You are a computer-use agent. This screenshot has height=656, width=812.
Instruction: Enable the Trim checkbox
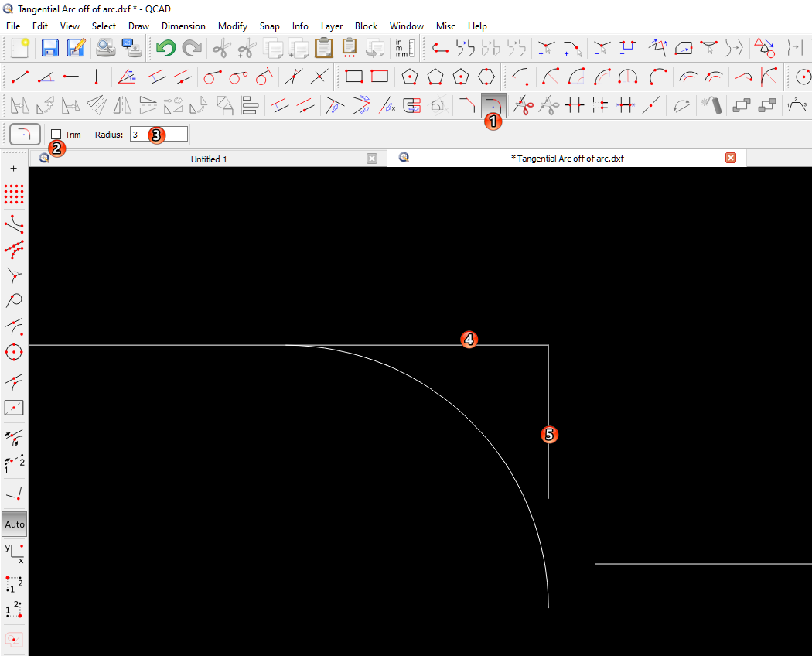coord(56,135)
